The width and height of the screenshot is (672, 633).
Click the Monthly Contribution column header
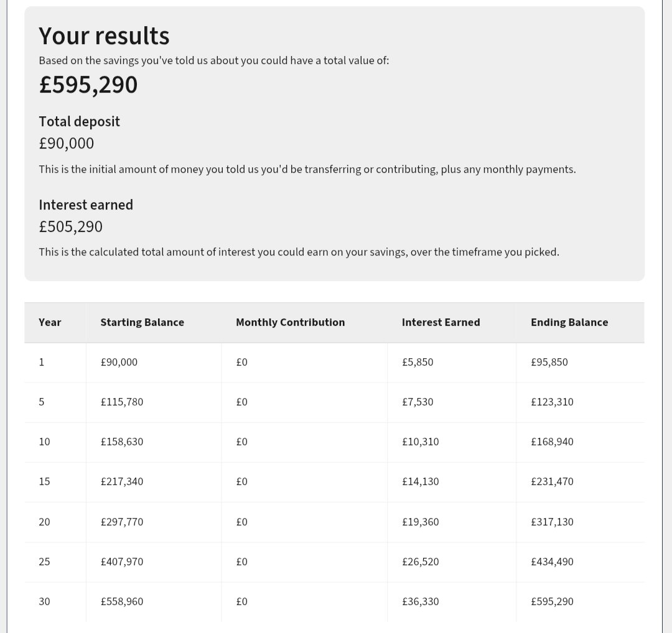(290, 323)
